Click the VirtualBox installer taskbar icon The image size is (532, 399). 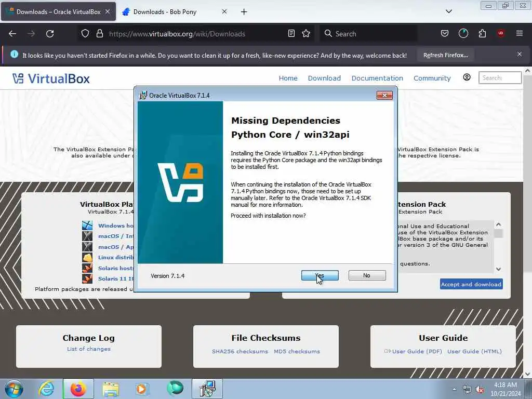[x=207, y=389]
